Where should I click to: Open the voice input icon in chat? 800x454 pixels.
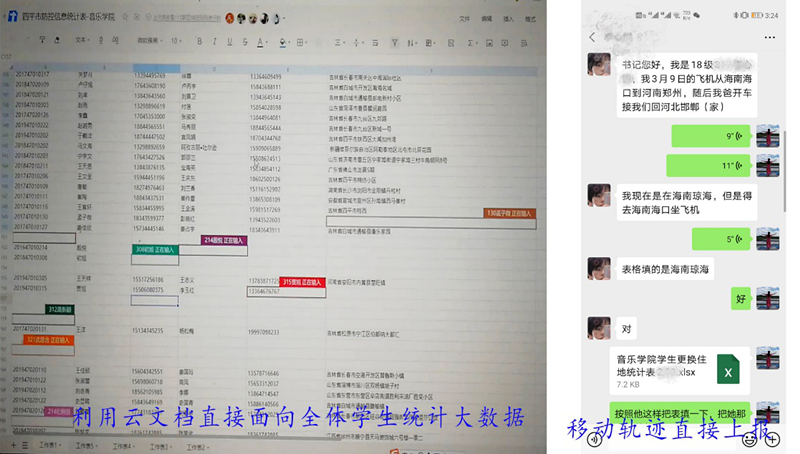coord(594,440)
